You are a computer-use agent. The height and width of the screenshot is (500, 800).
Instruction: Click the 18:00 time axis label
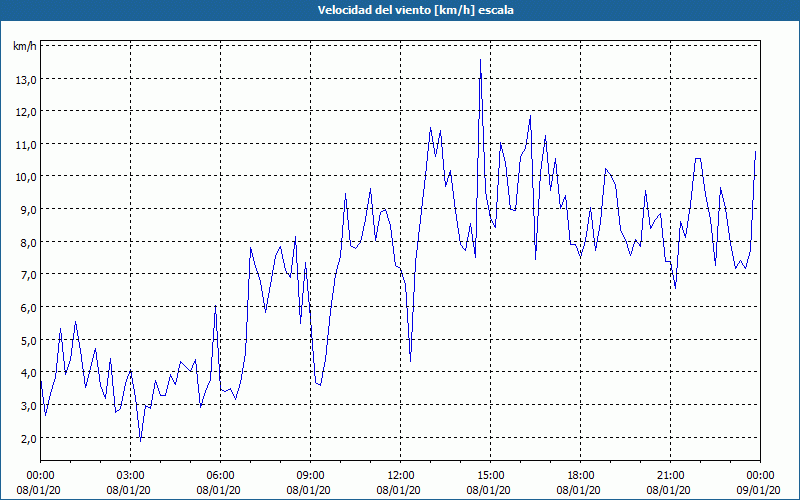[581, 476]
